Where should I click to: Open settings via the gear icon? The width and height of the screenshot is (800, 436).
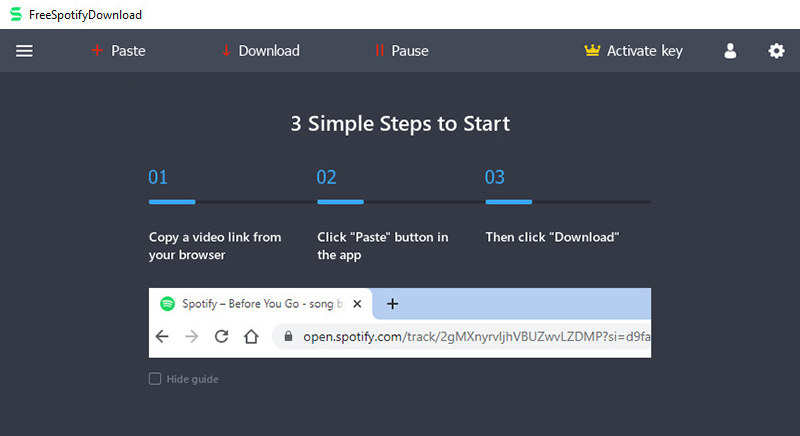pyautogui.click(x=776, y=51)
